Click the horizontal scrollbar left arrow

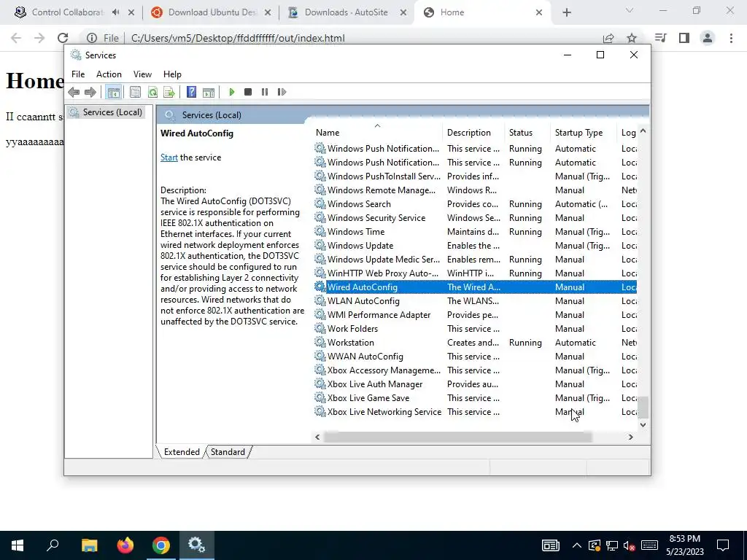pos(318,437)
